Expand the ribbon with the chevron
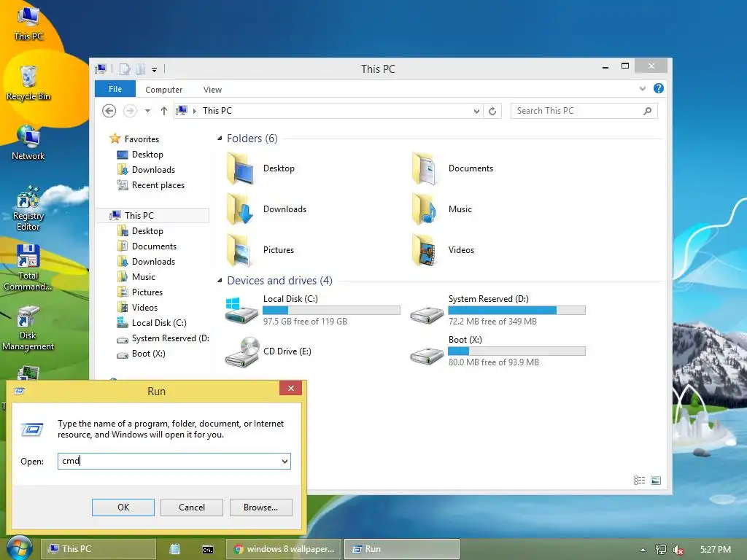 click(x=642, y=88)
